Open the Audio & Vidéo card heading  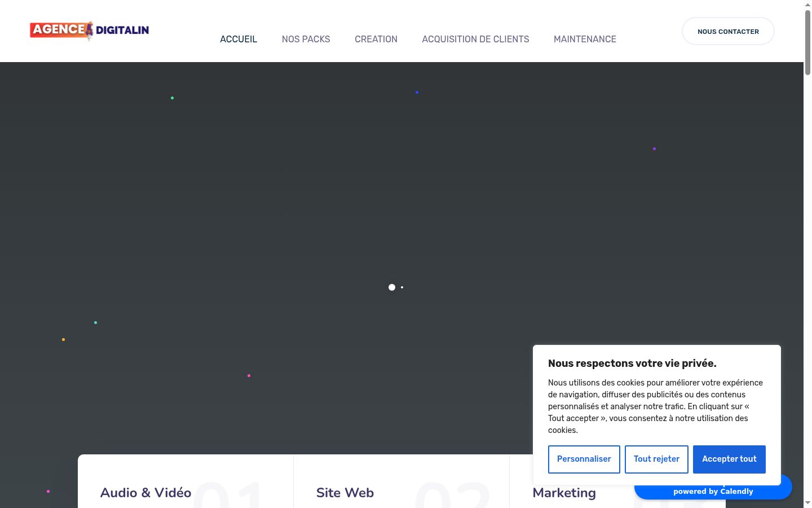click(145, 493)
